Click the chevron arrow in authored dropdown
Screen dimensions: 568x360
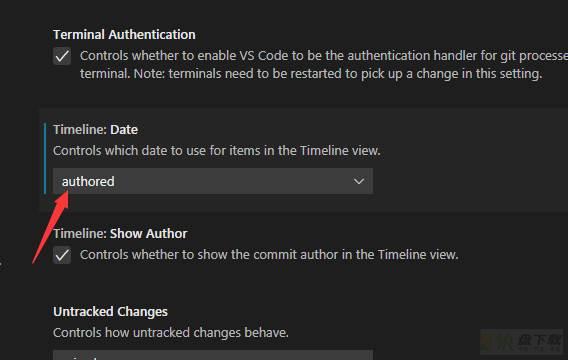(x=359, y=181)
